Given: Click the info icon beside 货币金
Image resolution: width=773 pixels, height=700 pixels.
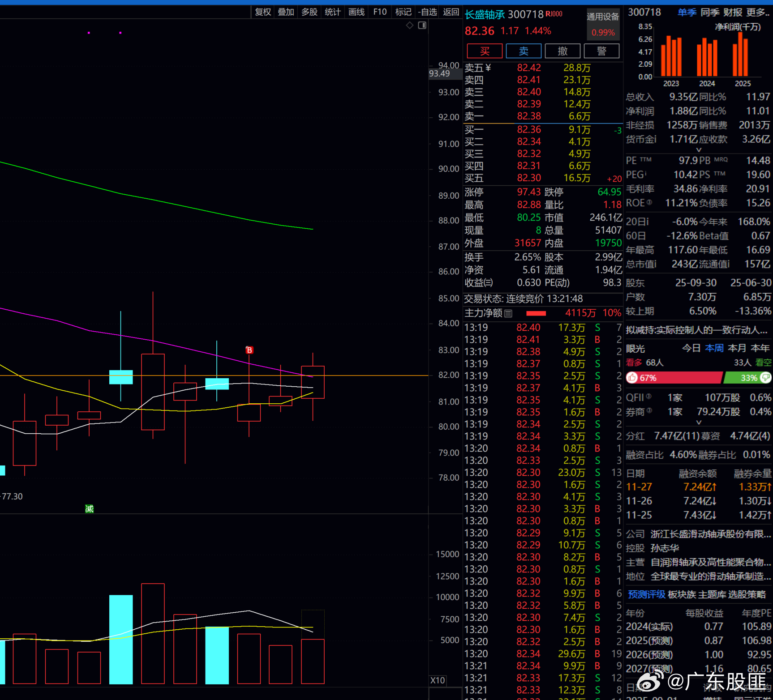Looking at the screenshot, I should 655,139.
